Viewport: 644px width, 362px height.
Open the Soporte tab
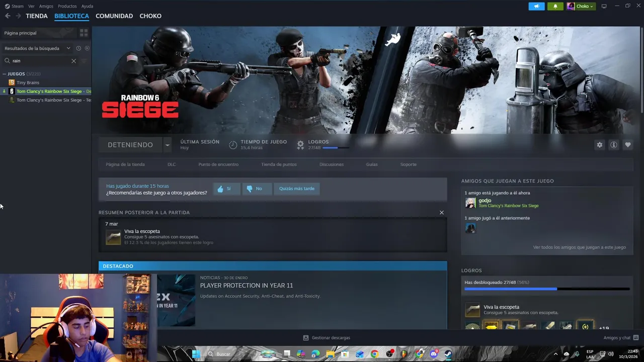pos(408,164)
